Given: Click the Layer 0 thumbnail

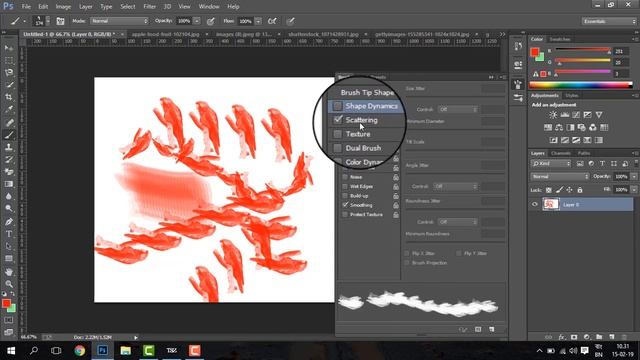Looking at the screenshot, I should click(550, 204).
